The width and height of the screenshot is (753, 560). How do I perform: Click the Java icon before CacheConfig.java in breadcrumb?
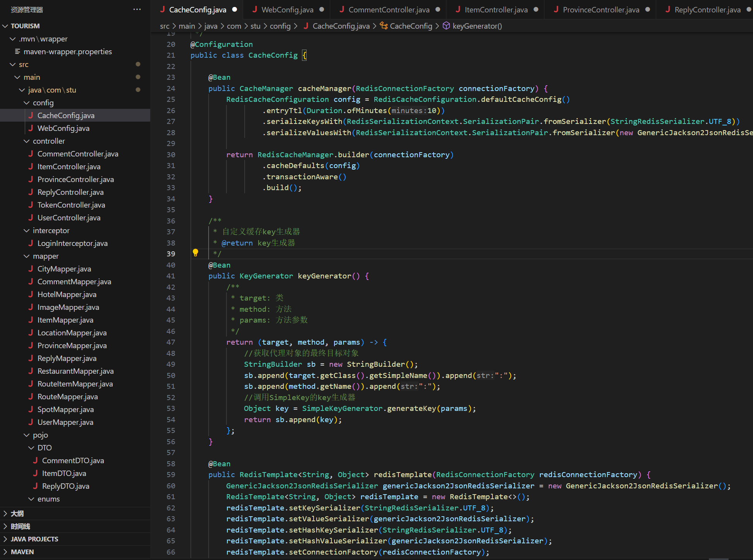click(306, 26)
